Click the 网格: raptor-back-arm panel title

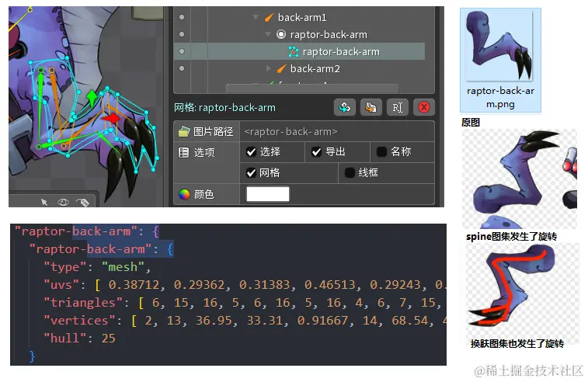[x=224, y=108]
